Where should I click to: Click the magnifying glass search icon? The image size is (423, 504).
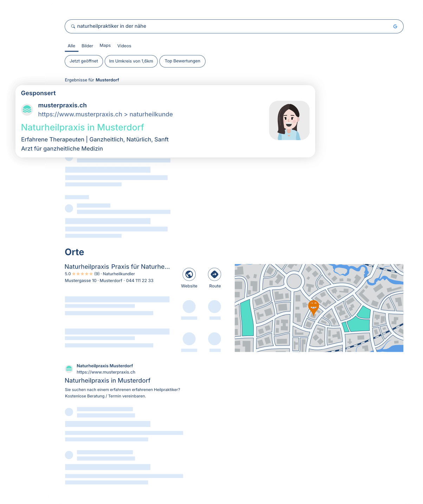click(73, 26)
